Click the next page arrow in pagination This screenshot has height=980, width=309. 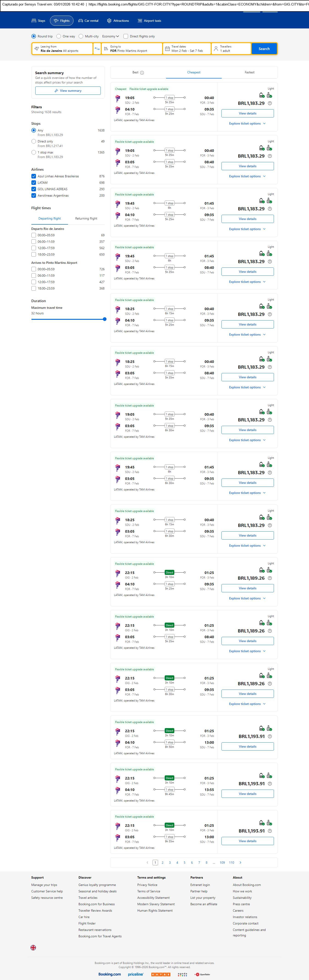pos(240,863)
